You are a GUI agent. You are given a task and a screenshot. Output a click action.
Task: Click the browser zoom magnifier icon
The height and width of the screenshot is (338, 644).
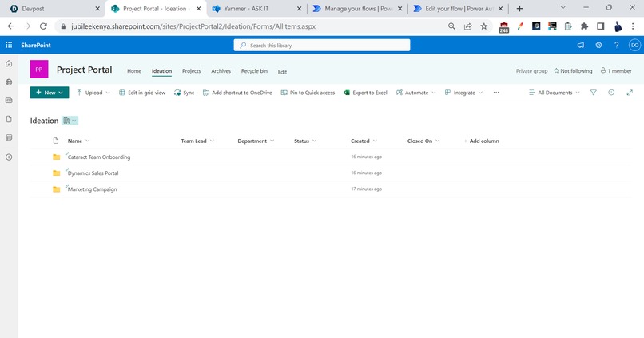point(451,26)
